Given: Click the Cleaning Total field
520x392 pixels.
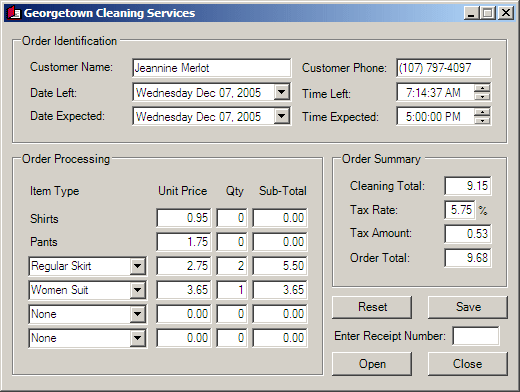Looking at the screenshot, I should coord(468,186).
